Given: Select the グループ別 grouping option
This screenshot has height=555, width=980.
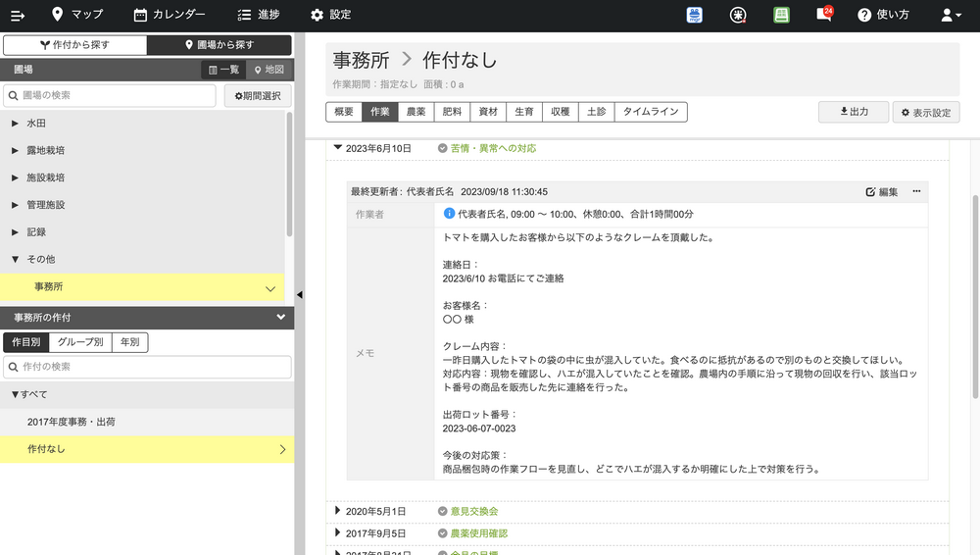Looking at the screenshot, I should (79, 342).
